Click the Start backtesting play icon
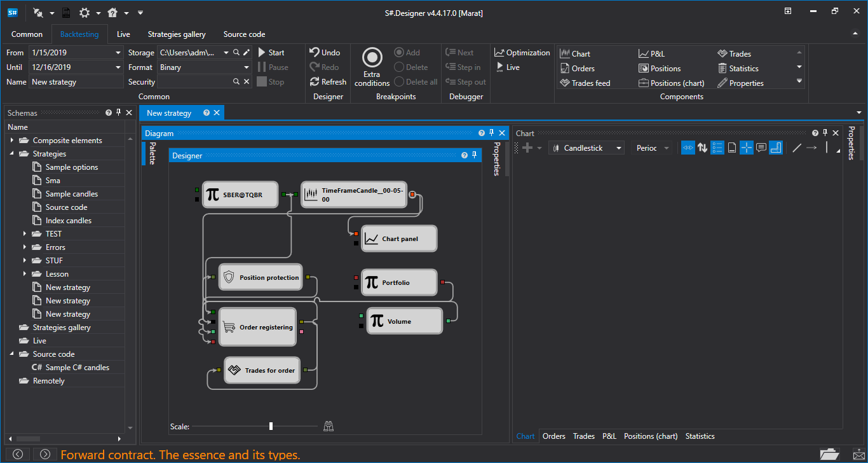 pyautogui.click(x=262, y=53)
